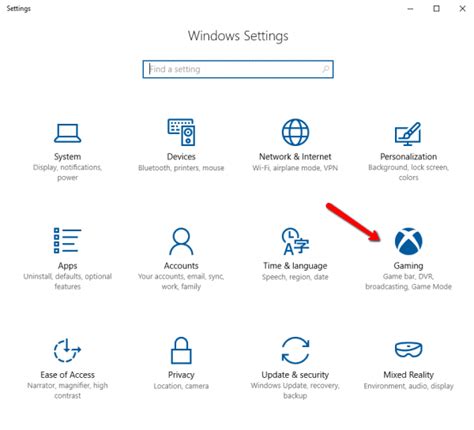The height and width of the screenshot is (430, 474).
Task: Close the Settings window
Action: coord(462,9)
